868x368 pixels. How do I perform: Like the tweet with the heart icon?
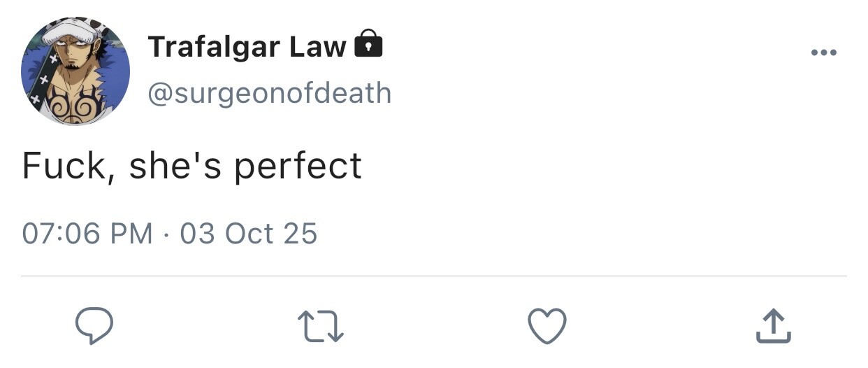547,327
